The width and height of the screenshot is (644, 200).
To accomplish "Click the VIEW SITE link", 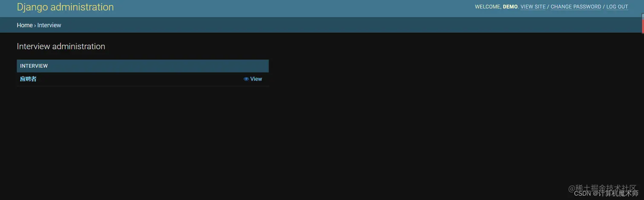I will (533, 7).
